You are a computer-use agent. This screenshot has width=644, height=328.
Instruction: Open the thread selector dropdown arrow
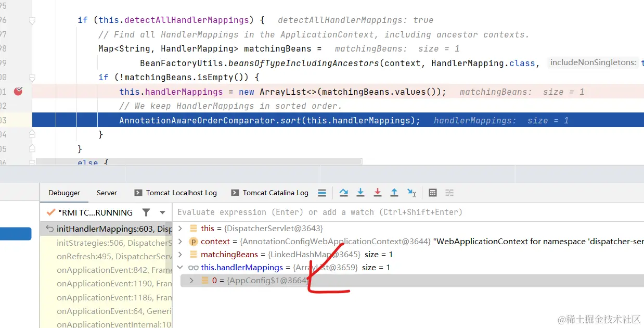162,212
